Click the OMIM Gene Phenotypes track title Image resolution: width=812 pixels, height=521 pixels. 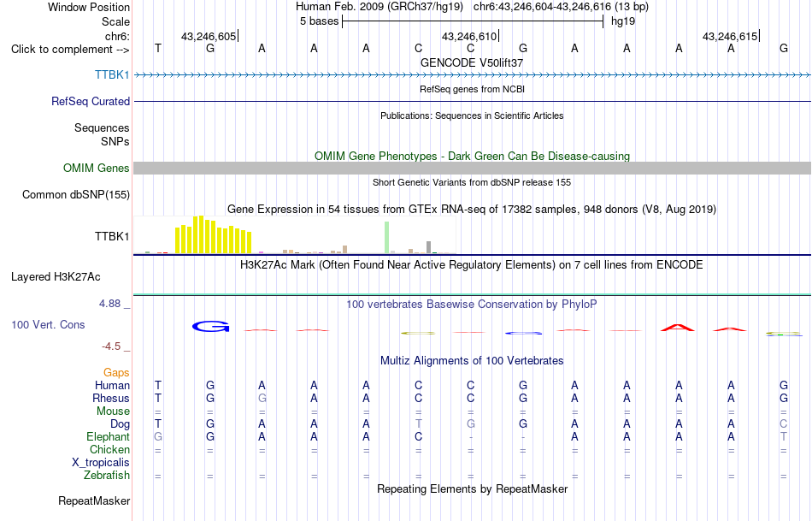[x=472, y=156]
